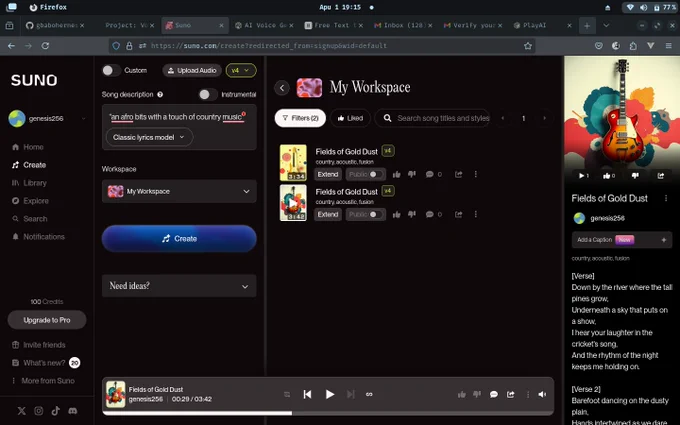
Task: Open Explore in the sidebar
Action: pyautogui.click(x=30, y=201)
